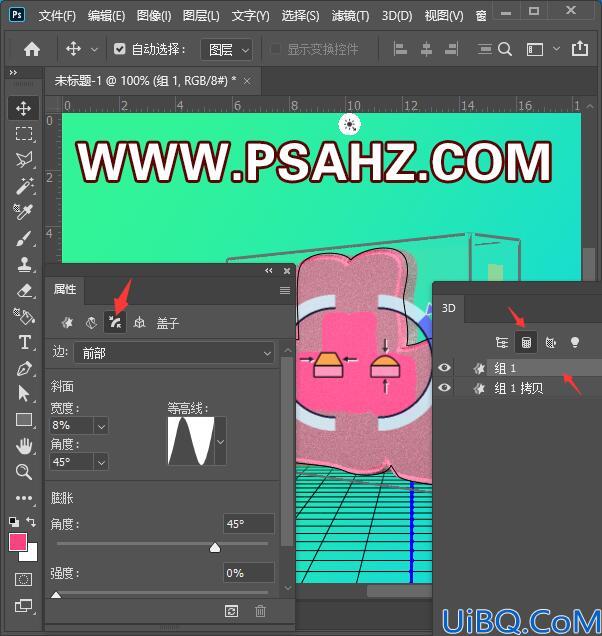Screen dimensions: 602x636
Task: Select the Rectangle shape tool
Action: pyautogui.click(x=24, y=420)
